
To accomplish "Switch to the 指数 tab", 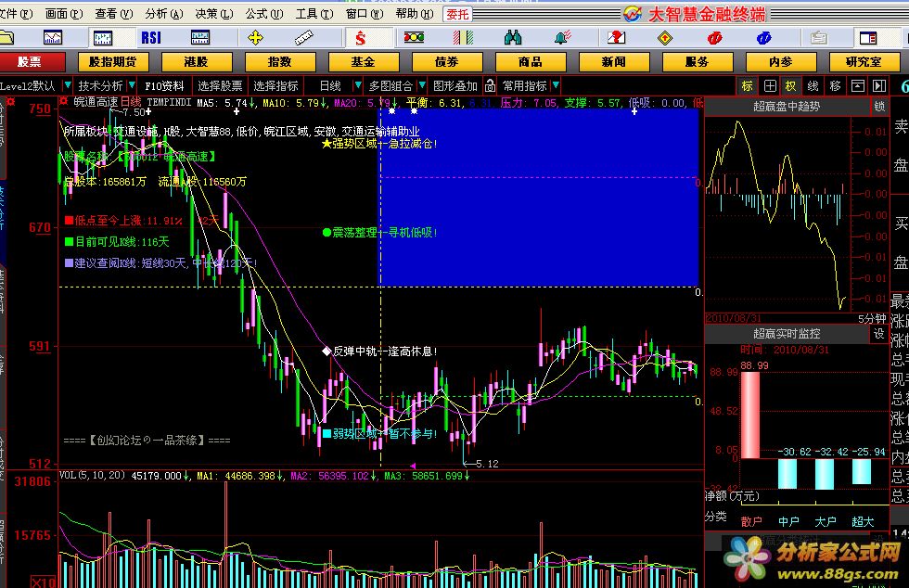I will (x=279, y=61).
